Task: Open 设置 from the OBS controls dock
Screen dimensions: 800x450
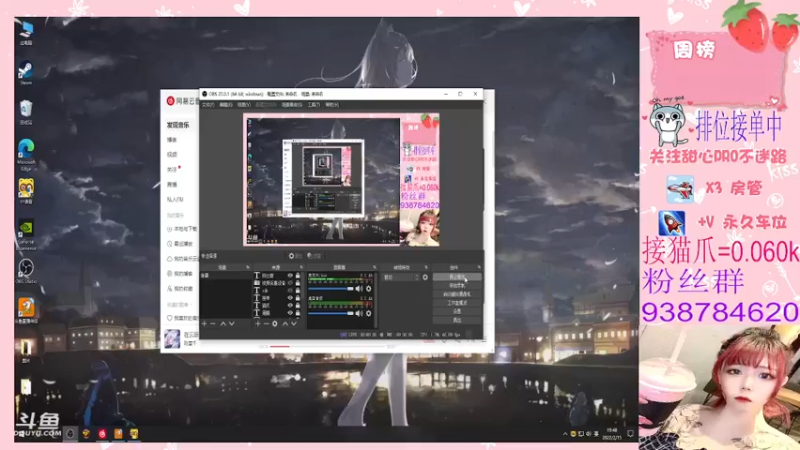Action: (x=457, y=311)
